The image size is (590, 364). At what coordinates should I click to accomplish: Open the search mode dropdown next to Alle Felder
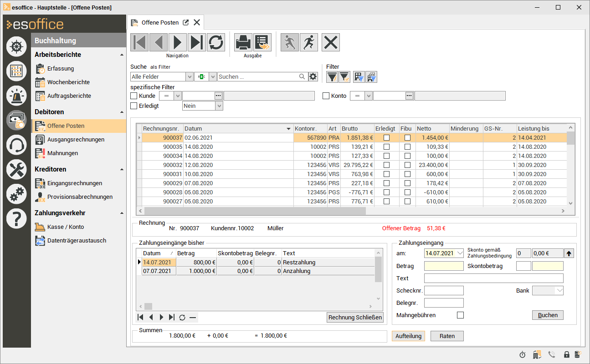tap(212, 77)
